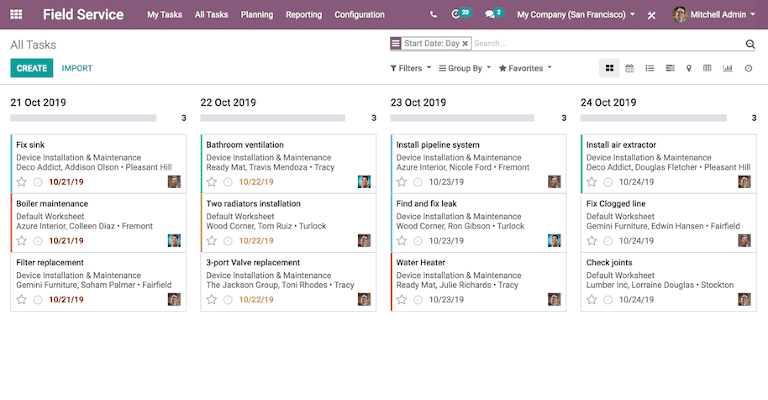Click the IMPORT link

click(x=77, y=69)
